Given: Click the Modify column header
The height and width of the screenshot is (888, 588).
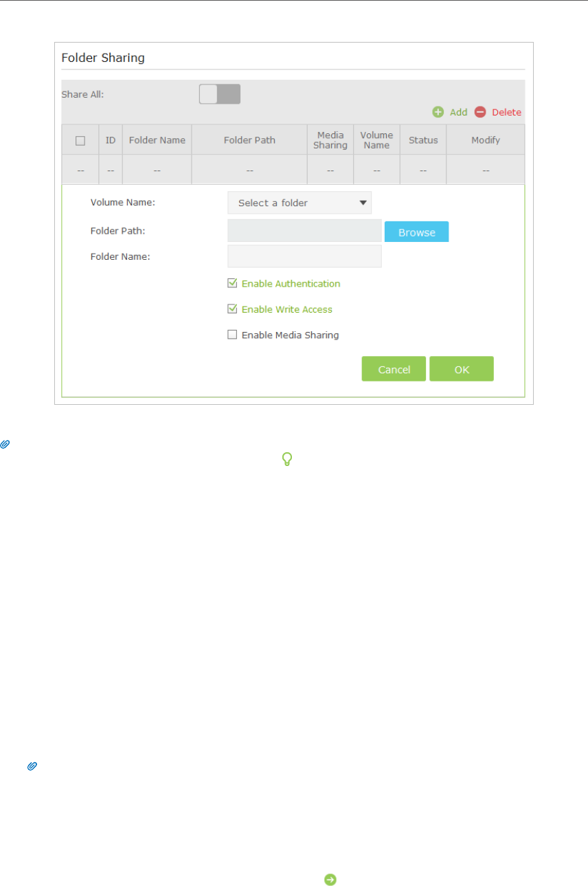Looking at the screenshot, I should 486,140.
